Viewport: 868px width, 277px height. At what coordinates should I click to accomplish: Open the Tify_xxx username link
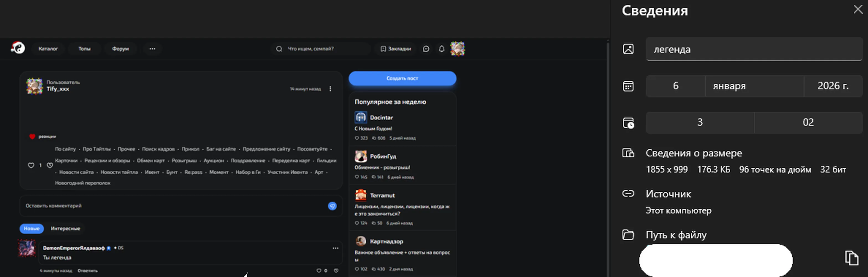[58, 89]
